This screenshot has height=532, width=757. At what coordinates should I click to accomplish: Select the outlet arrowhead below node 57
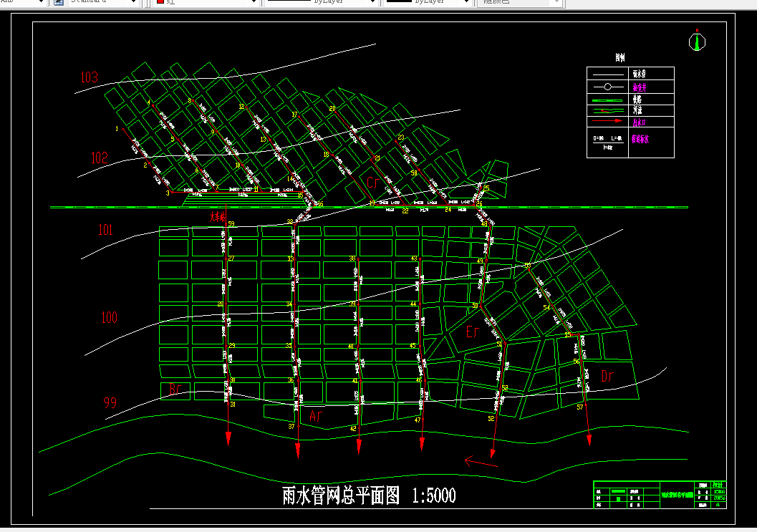click(x=589, y=440)
